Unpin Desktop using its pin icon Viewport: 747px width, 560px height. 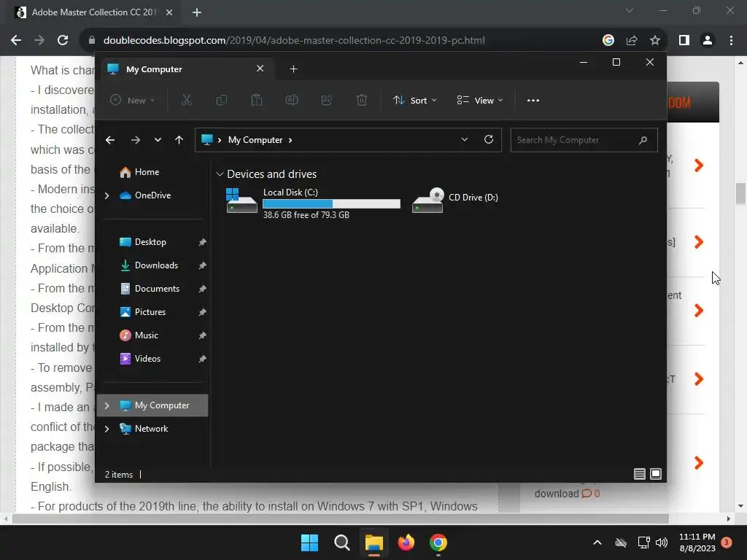[202, 242]
